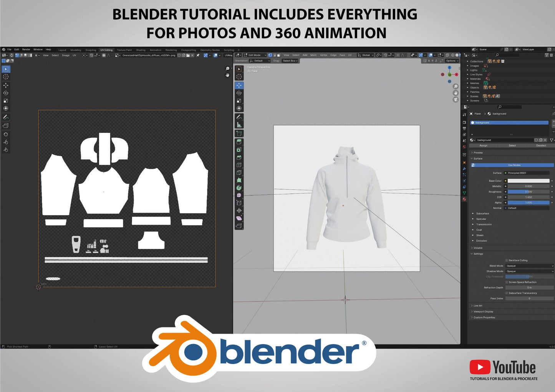
Task: Click the Surface Principled BSDF shader button
Action: pos(527,173)
